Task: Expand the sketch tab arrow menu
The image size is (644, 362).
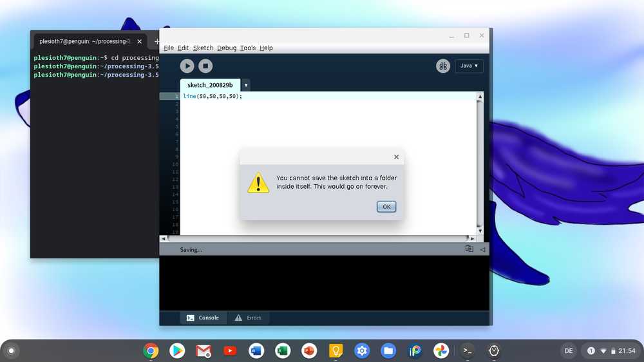Action: (x=246, y=85)
